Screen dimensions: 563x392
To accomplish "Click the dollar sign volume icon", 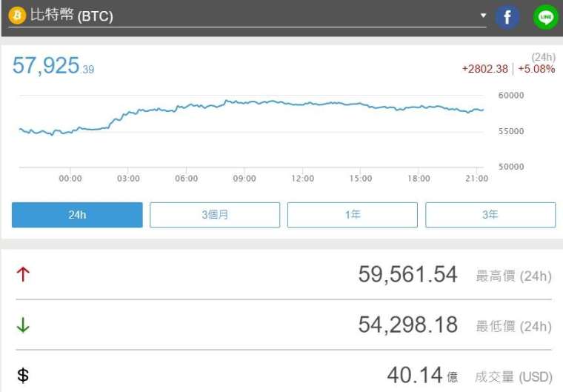I will pos(23,376).
